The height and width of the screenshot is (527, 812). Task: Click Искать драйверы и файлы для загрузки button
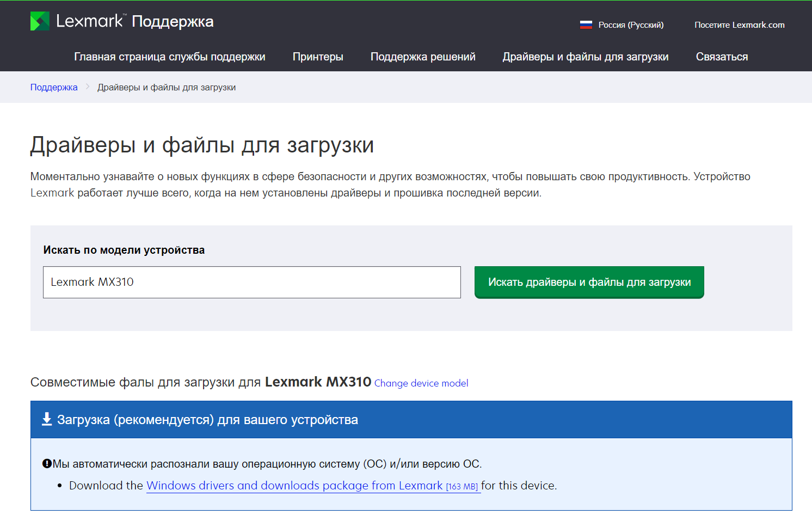(x=589, y=282)
